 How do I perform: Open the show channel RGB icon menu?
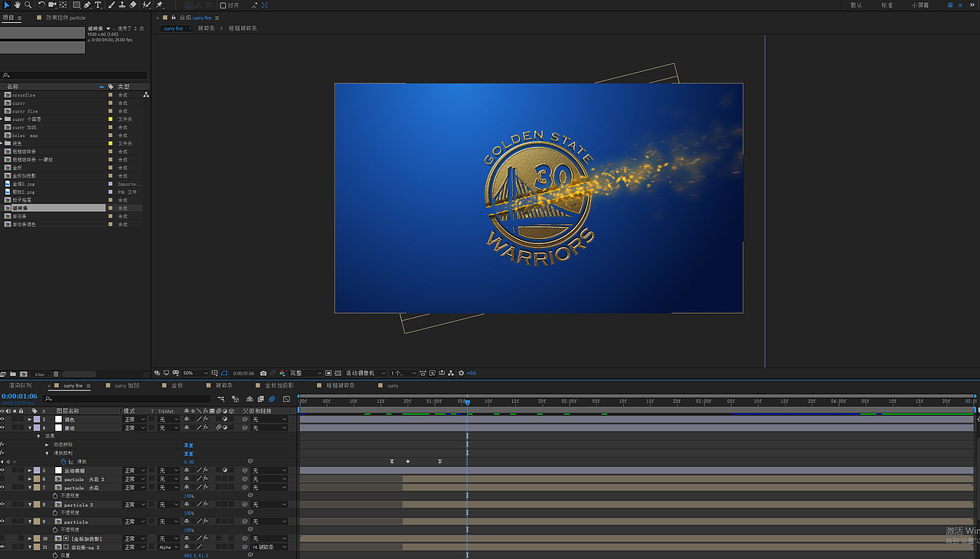(x=282, y=373)
